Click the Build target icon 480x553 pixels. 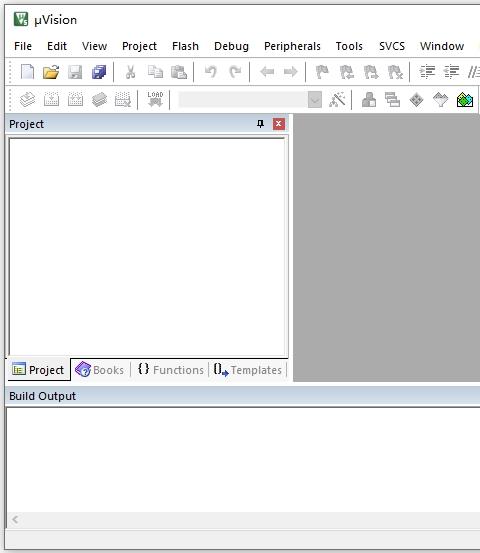(x=51, y=100)
